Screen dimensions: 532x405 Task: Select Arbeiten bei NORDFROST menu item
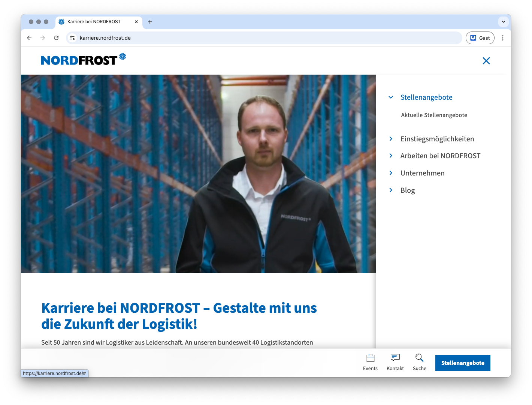[x=440, y=156]
